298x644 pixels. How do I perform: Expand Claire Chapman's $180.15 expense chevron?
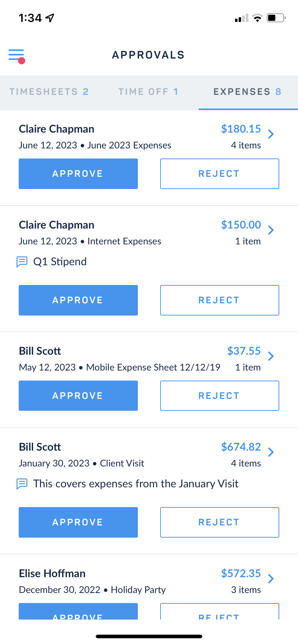[271, 134]
